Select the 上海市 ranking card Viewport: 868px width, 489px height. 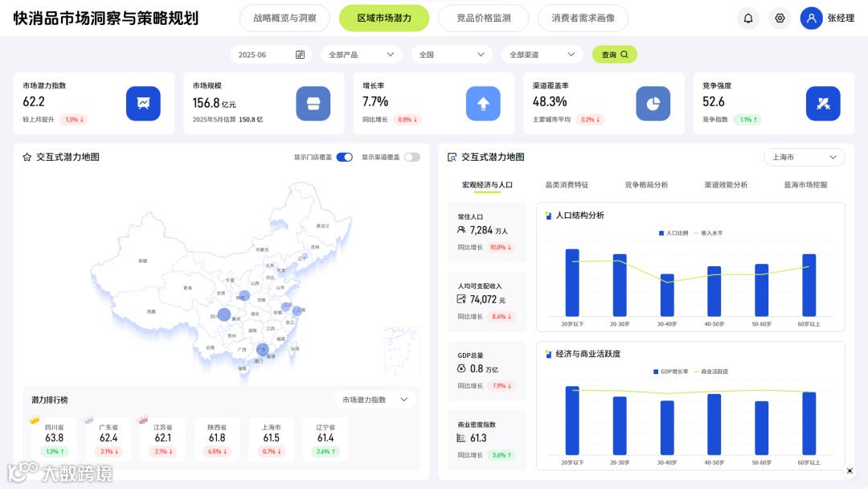[x=272, y=440]
